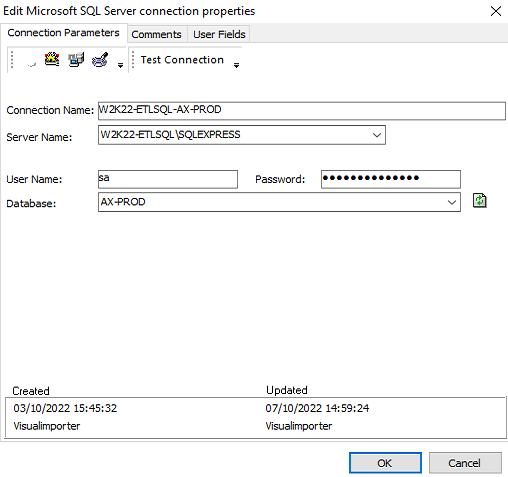
Task: Click the Password input field
Action: 391,179
